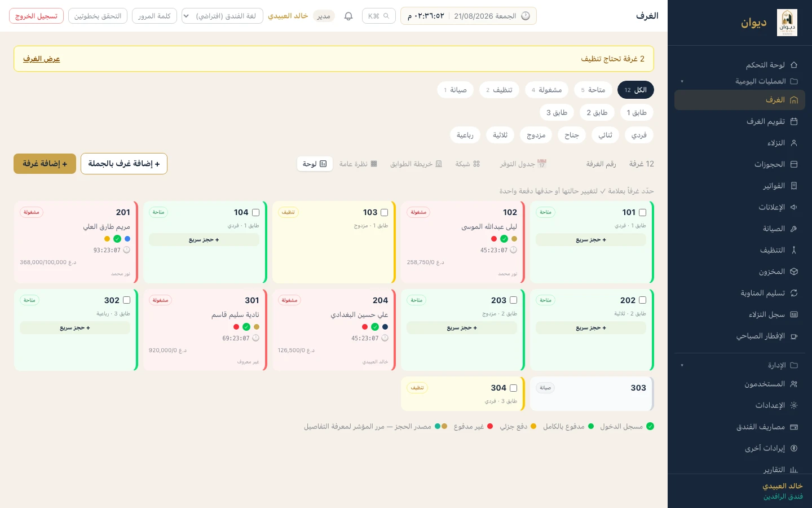Click the inventory box icon in sidebar
The width and height of the screenshot is (812, 508).
[794, 271]
